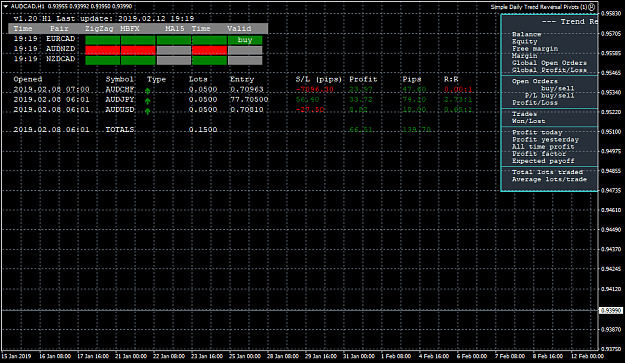Viewport: 625px width, 363px height.
Task: Click the red S/L value '-7096.30'
Action: (314, 89)
